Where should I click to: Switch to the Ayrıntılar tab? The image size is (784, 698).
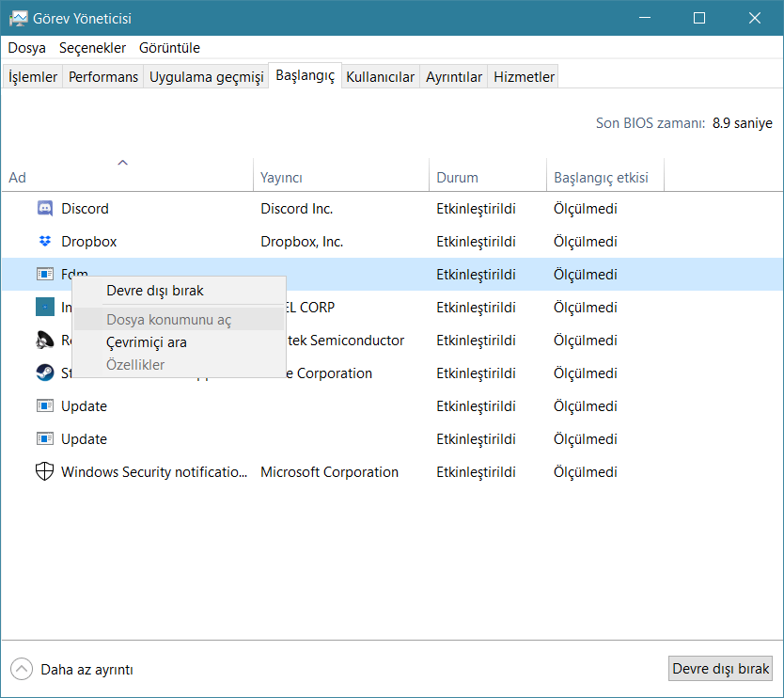[x=454, y=76]
